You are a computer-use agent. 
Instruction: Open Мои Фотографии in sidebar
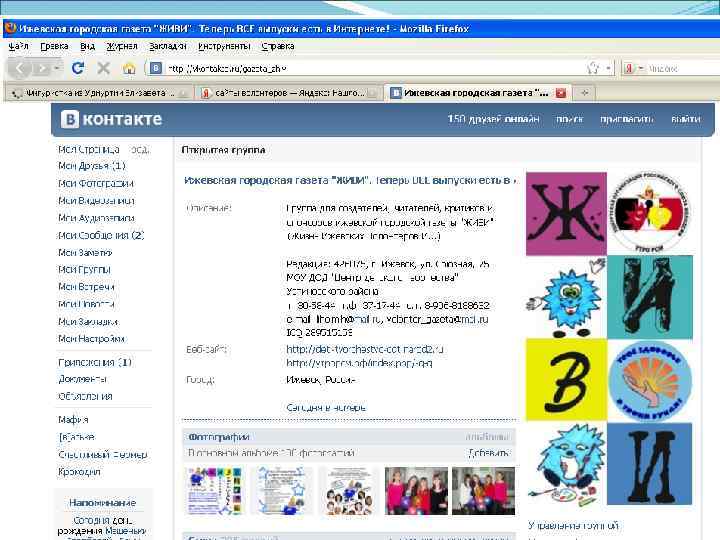point(96,183)
